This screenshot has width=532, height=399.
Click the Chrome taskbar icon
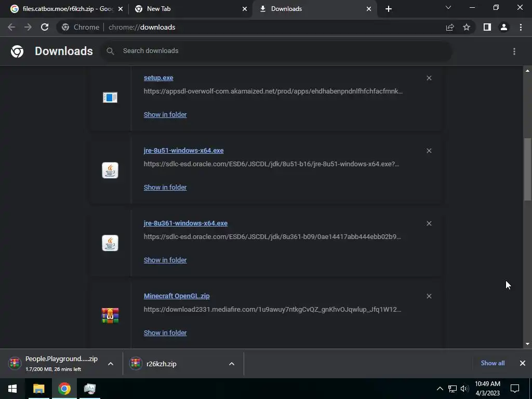64,389
